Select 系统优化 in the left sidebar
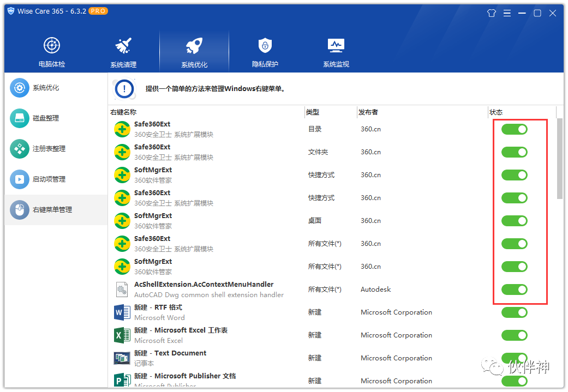The width and height of the screenshot is (568, 392). pyautogui.click(x=56, y=88)
